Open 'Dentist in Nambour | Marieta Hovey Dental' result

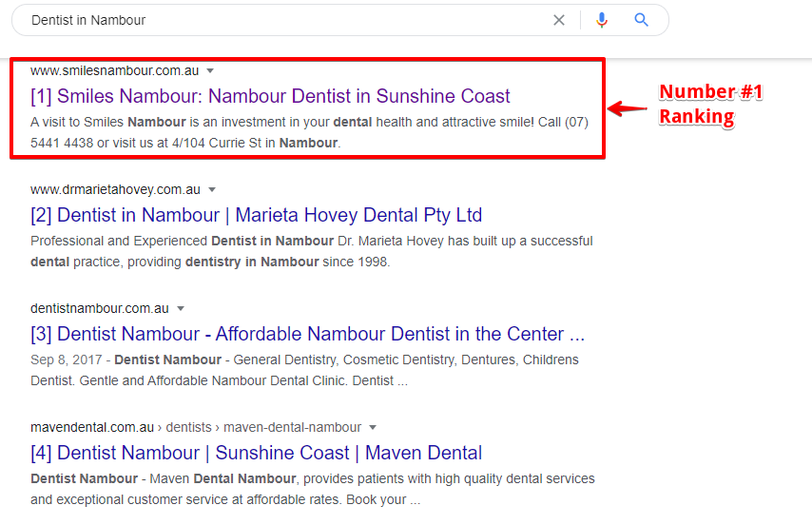point(257,215)
